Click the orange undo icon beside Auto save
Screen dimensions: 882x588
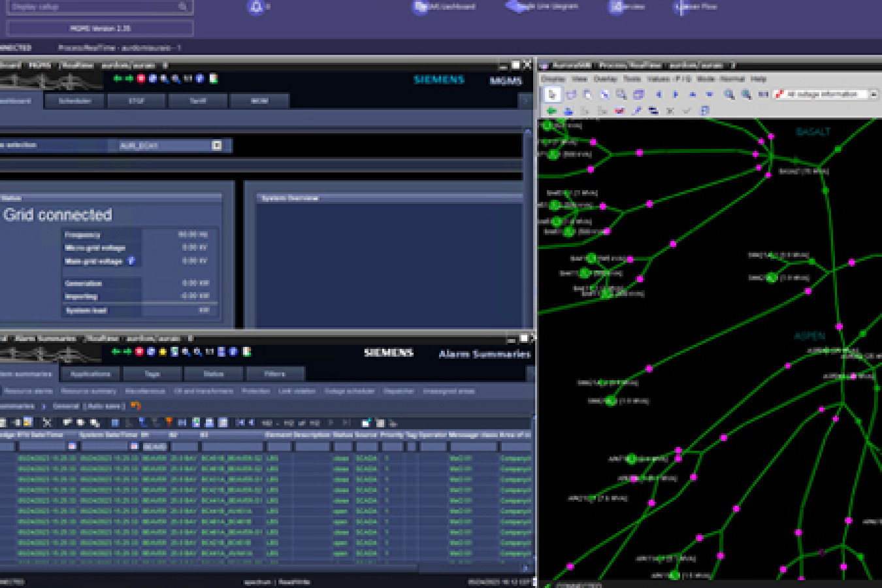coord(136,406)
